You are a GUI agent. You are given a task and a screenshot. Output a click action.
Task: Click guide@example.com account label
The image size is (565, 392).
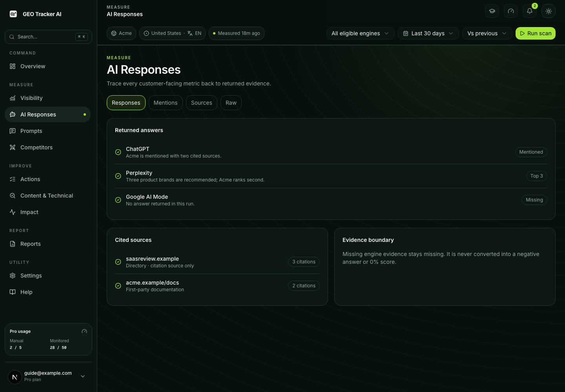tap(48, 373)
